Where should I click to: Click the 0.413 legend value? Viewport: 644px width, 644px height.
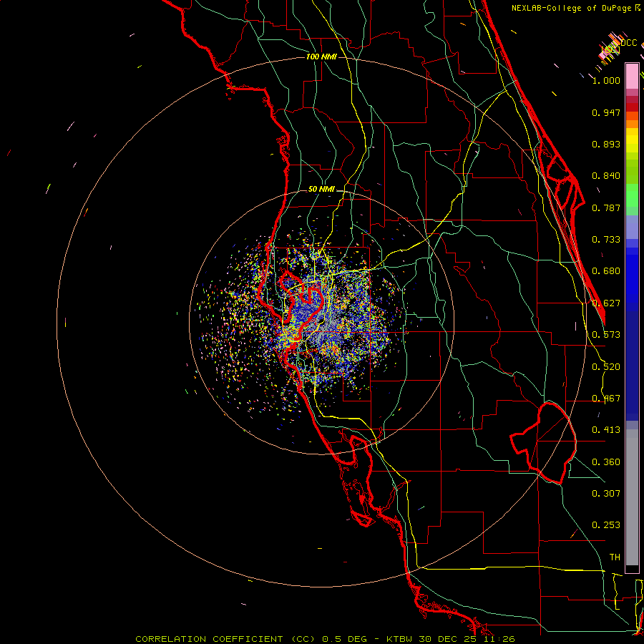(606, 430)
